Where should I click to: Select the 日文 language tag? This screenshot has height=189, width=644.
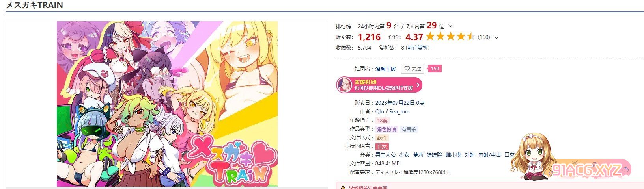(382, 146)
